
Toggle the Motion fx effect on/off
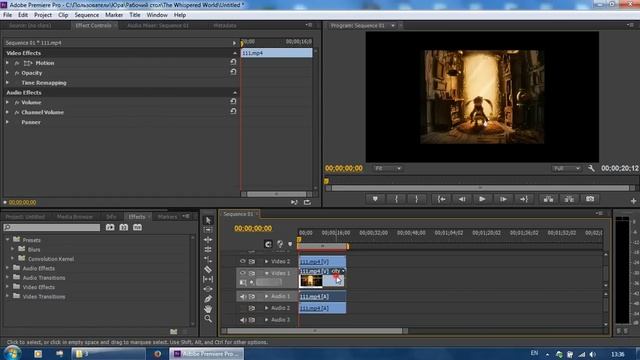(17, 63)
